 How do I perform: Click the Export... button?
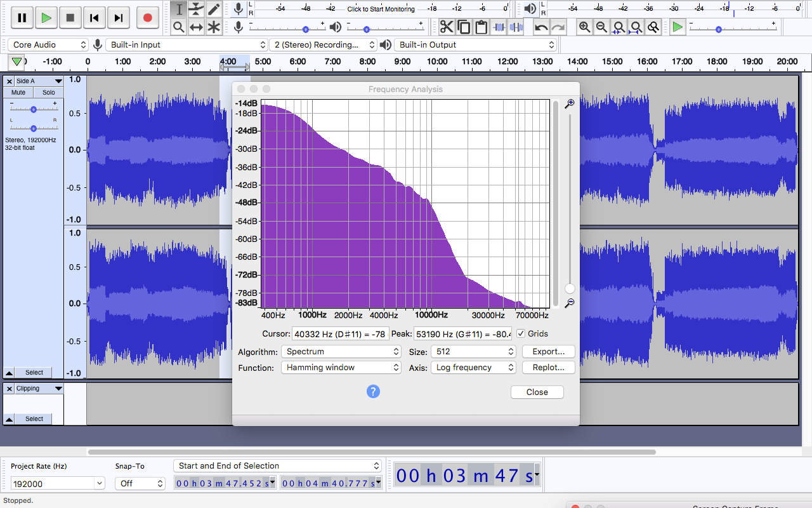point(549,351)
